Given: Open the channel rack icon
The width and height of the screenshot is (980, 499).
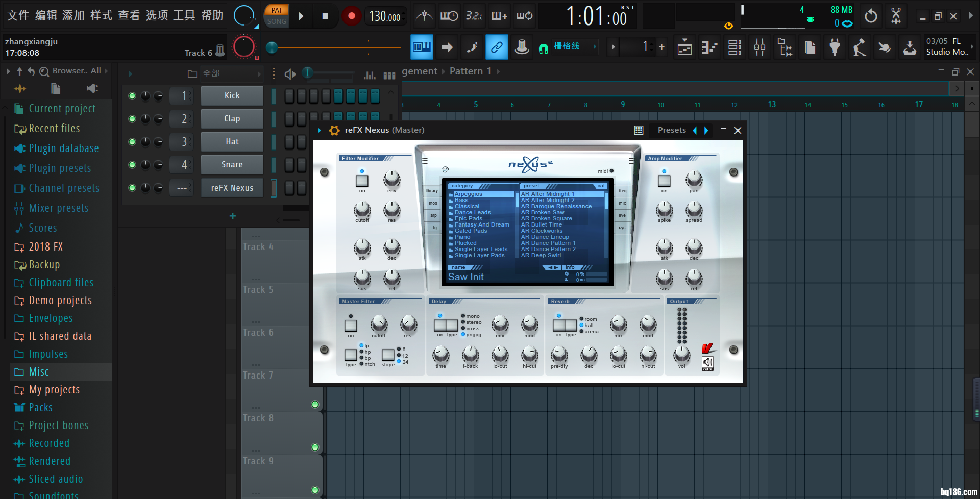Looking at the screenshot, I should point(734,47).
